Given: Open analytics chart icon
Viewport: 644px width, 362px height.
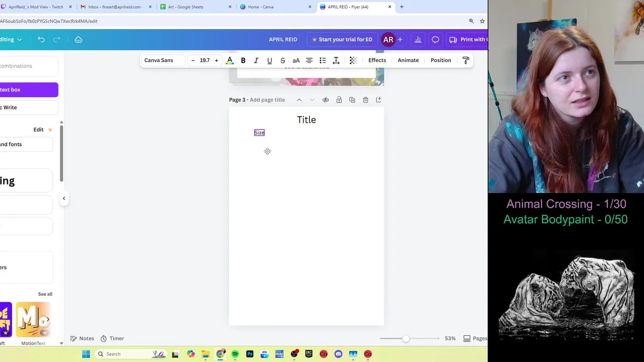Looking at the screenshot, I should click(x=418, y=39).
